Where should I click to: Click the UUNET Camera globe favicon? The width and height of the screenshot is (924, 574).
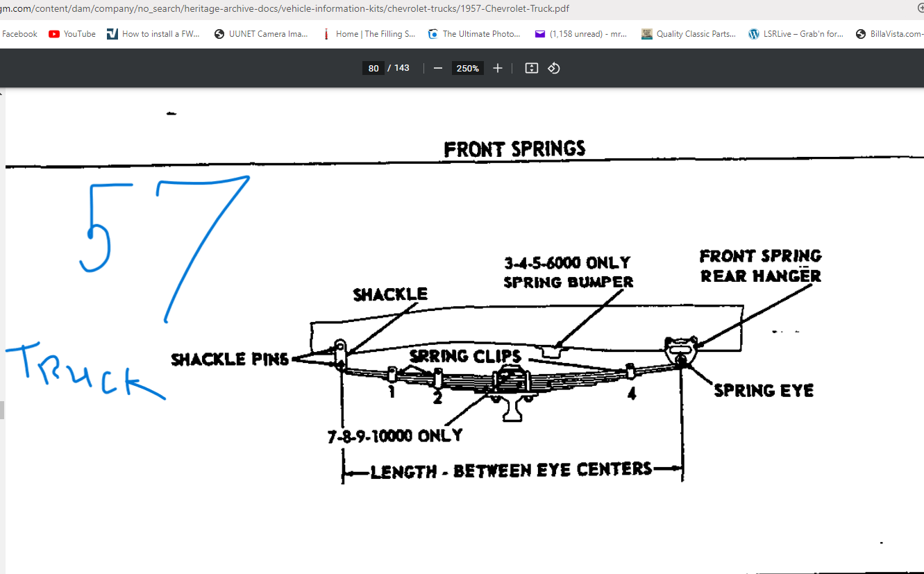point(219,34)
